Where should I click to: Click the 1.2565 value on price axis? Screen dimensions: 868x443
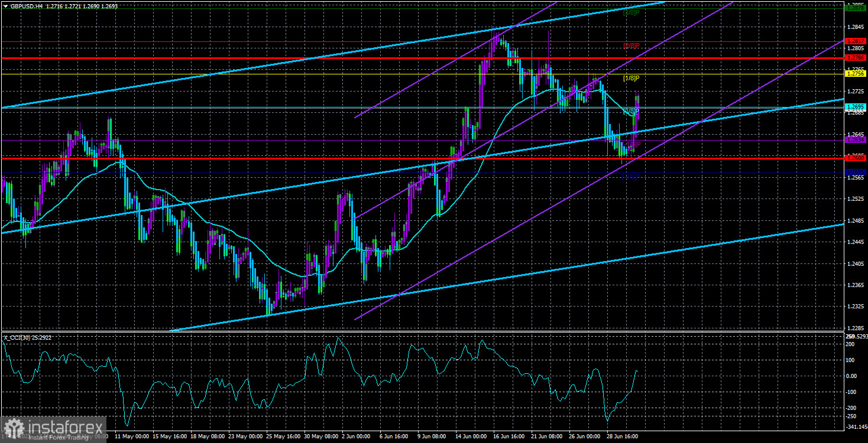856,177
